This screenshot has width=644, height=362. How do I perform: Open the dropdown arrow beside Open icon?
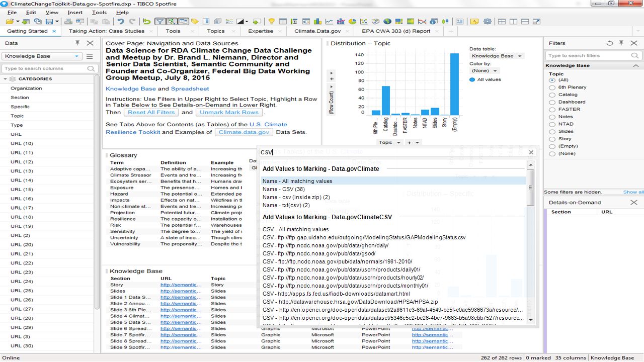click(x=18, y=22)
